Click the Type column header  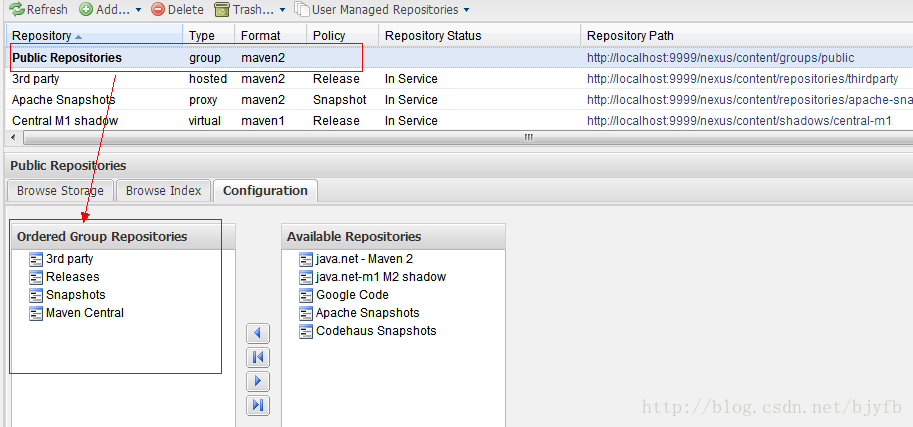(209, 36)
